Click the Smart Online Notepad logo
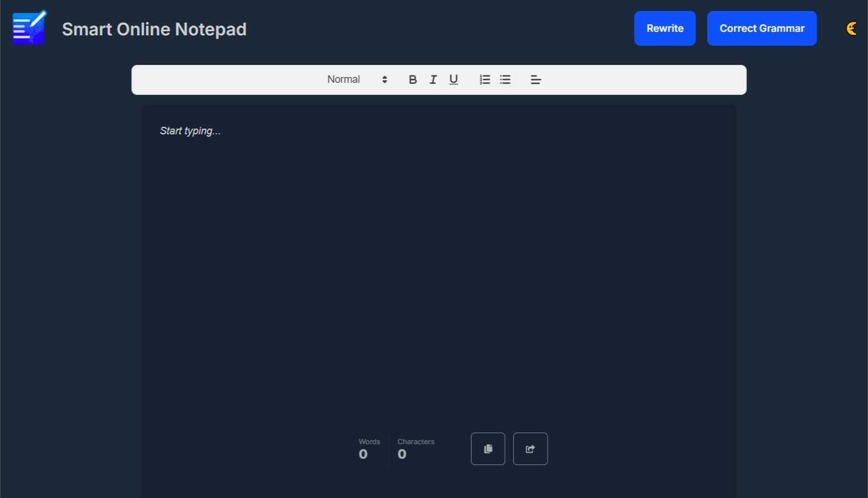Screen dimensions: 868x498 pos(29,27)
